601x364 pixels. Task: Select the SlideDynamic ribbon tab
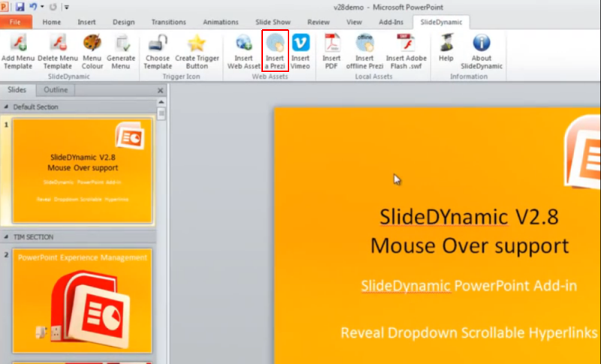pyautogui.click(x=441, y=23)
